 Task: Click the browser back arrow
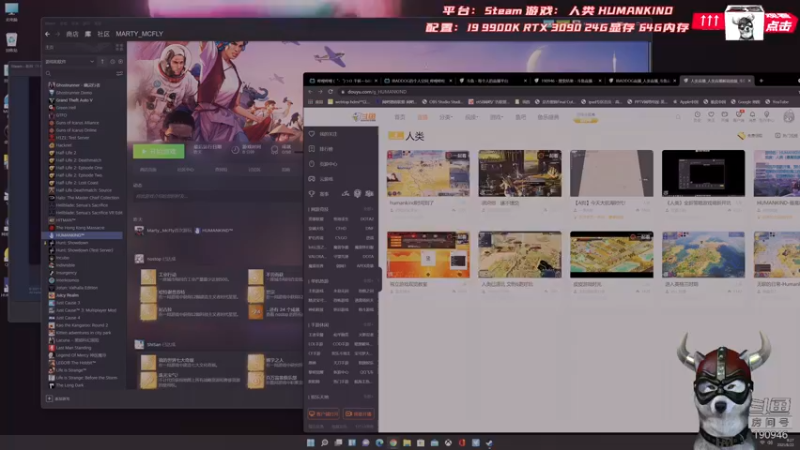click(x=310, y=92)
